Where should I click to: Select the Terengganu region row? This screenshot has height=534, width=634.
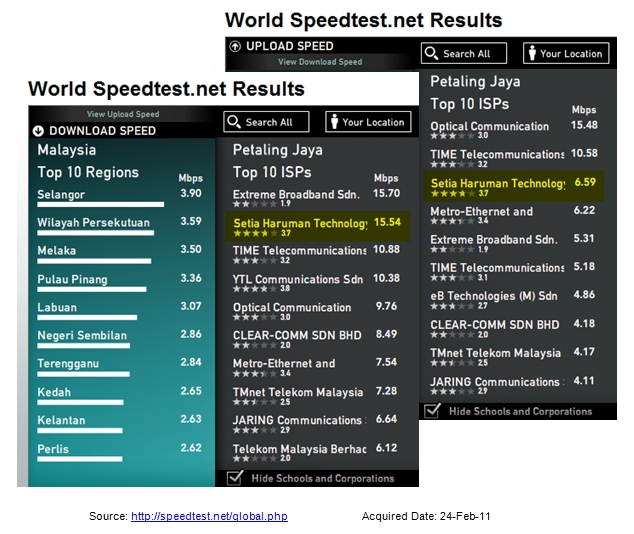point(119,367)
